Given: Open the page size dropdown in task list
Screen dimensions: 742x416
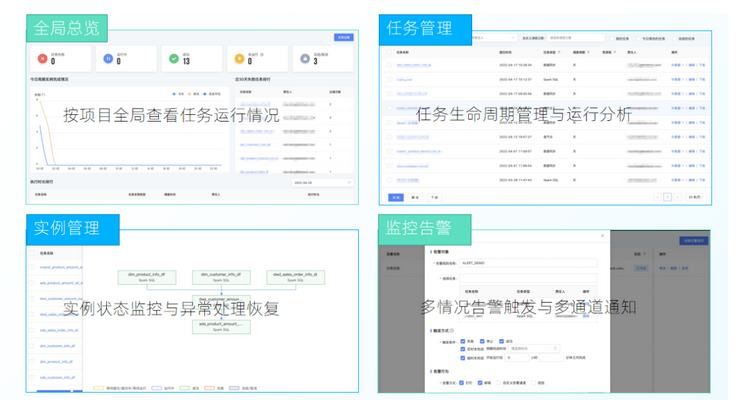Looking at the screenshot, I should (694, 197).
